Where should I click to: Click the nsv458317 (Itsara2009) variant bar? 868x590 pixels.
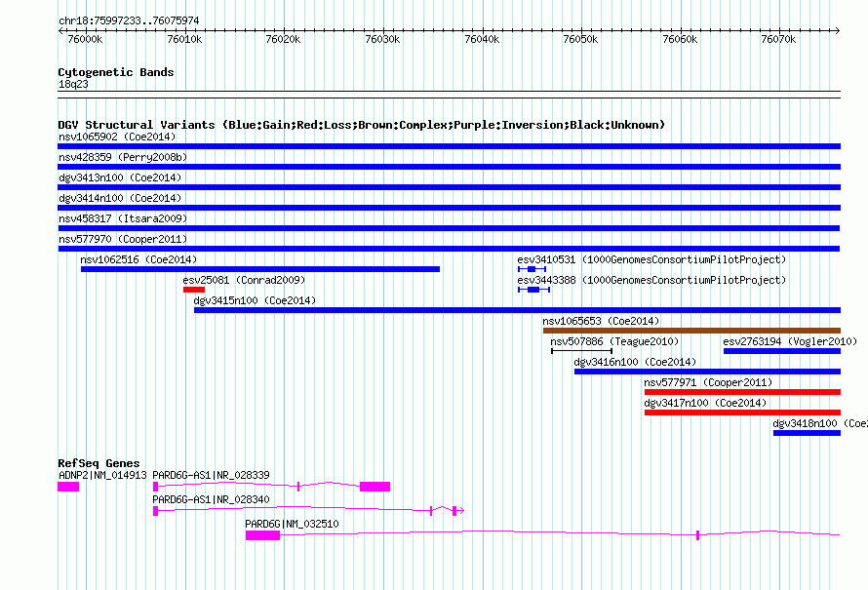click(x=449, y=228)
